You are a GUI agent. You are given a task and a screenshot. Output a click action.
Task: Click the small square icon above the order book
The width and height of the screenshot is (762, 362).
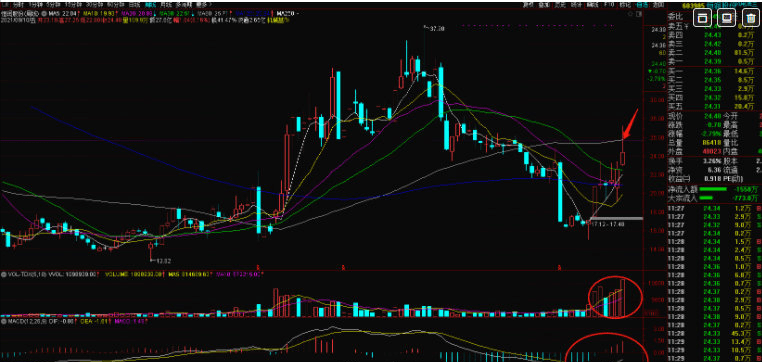point(639,14)
